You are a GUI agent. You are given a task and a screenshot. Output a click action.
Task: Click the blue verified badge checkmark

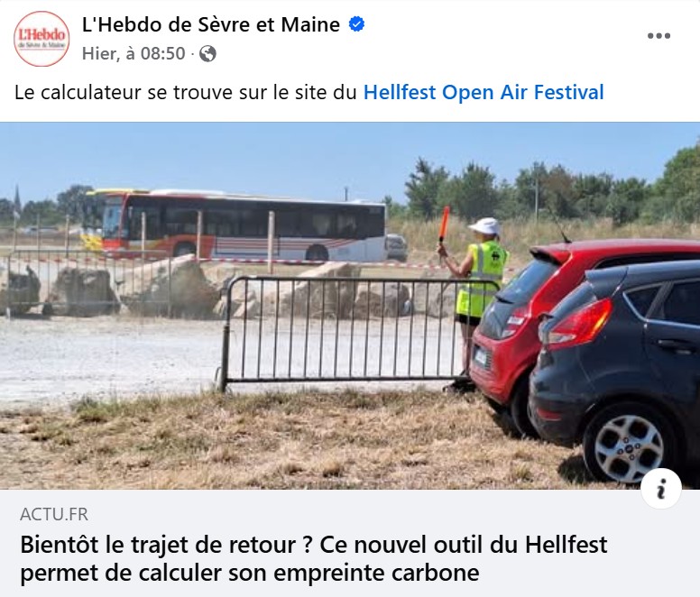(356, 24)
